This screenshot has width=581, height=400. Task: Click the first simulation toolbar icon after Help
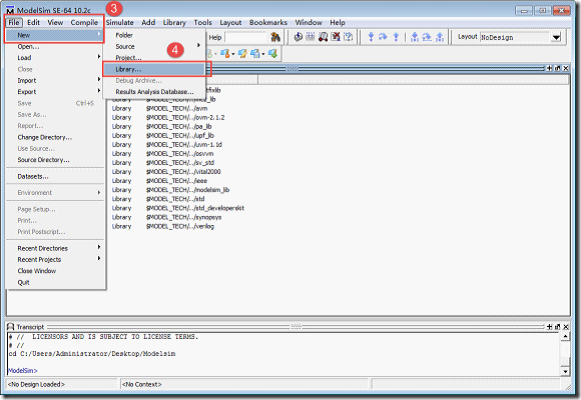click(298, 37)
